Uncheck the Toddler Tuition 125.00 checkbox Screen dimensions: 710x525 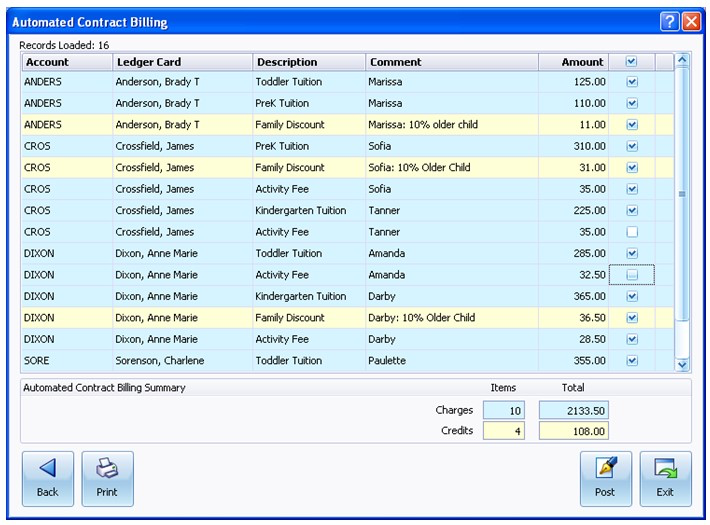pos(632,82)
